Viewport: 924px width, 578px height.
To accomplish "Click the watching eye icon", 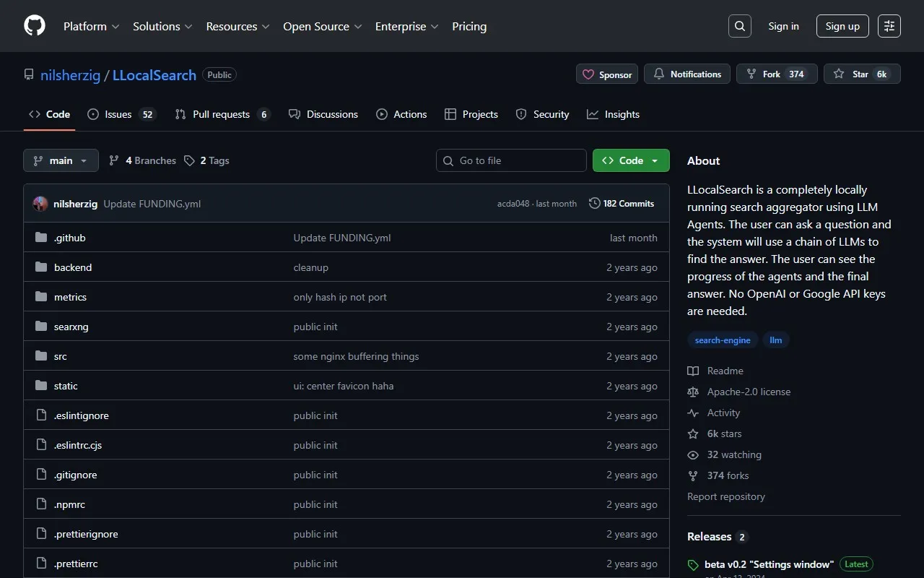I will pos(693,454).
